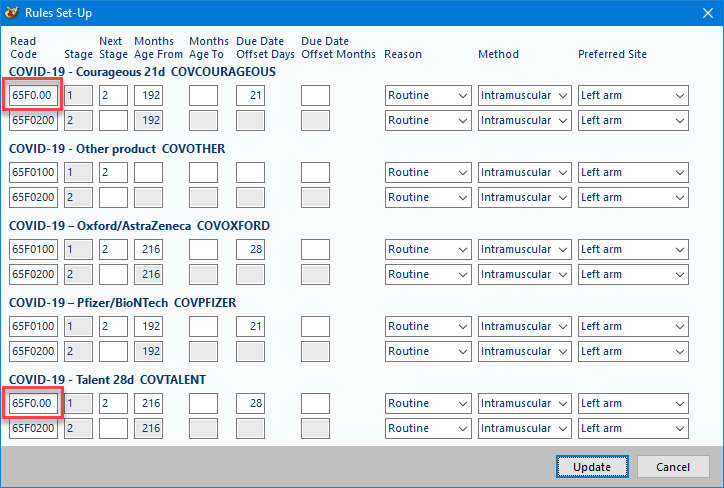Edit Read Code 65F0200 under COVTALENT

coord(33,428)
